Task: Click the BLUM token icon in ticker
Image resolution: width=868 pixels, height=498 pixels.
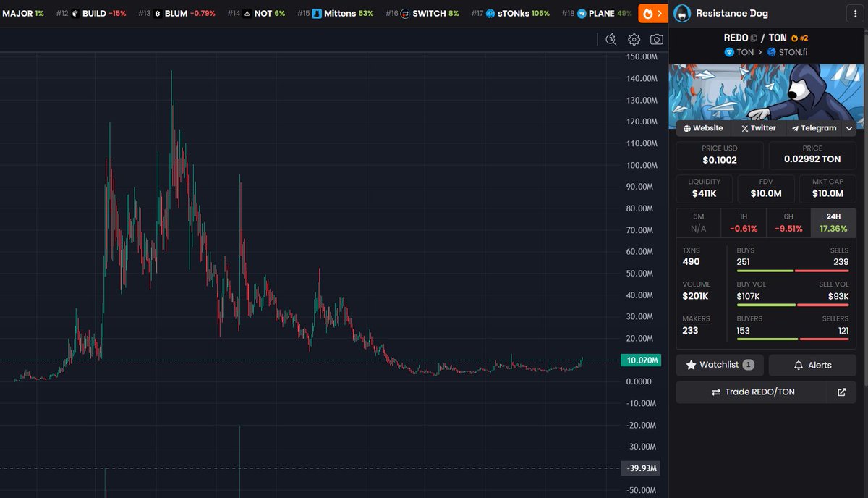Action: [x=157, y=13]
